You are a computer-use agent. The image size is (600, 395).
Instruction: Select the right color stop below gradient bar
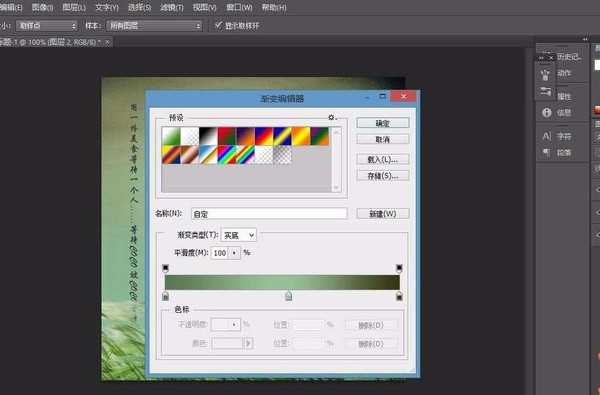pos(399,296)
